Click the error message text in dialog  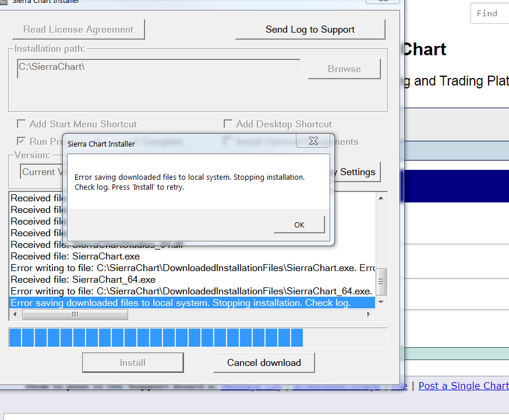190,182
